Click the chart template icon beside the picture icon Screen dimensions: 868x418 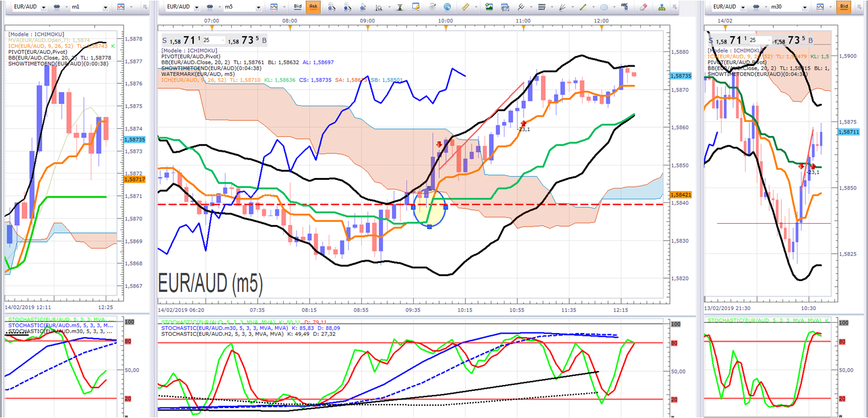point(505,7)
